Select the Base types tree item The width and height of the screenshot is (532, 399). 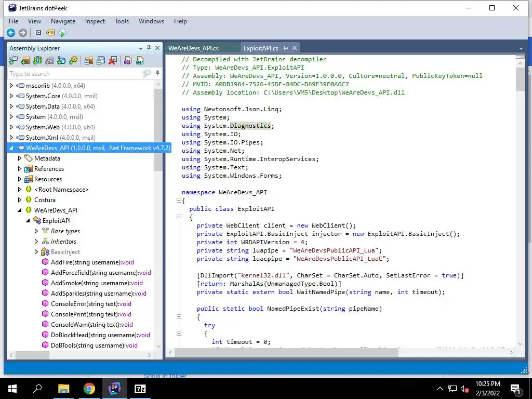click(x=65, y=231)
